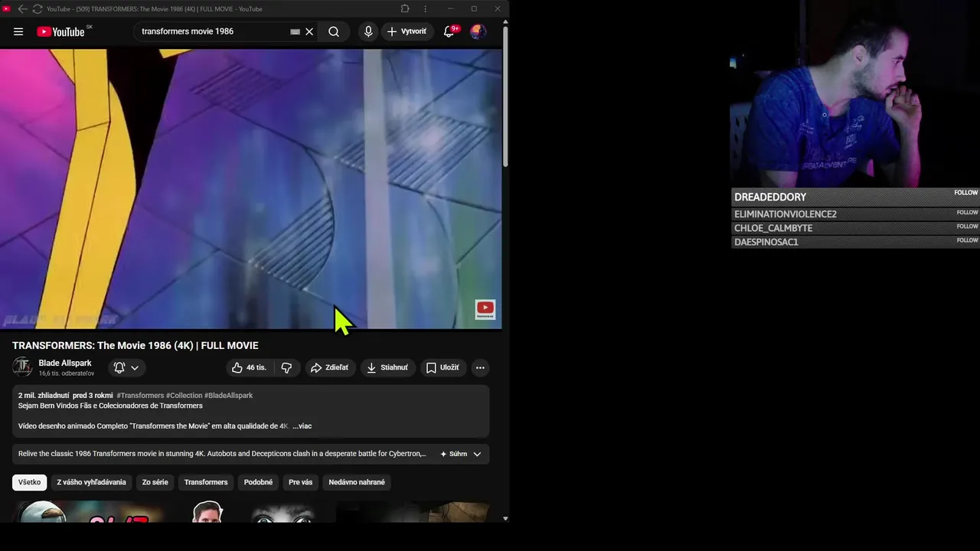Click the channel watermark in video corner
The height and width of the screenshot is (551, 980).
[485, 309]
